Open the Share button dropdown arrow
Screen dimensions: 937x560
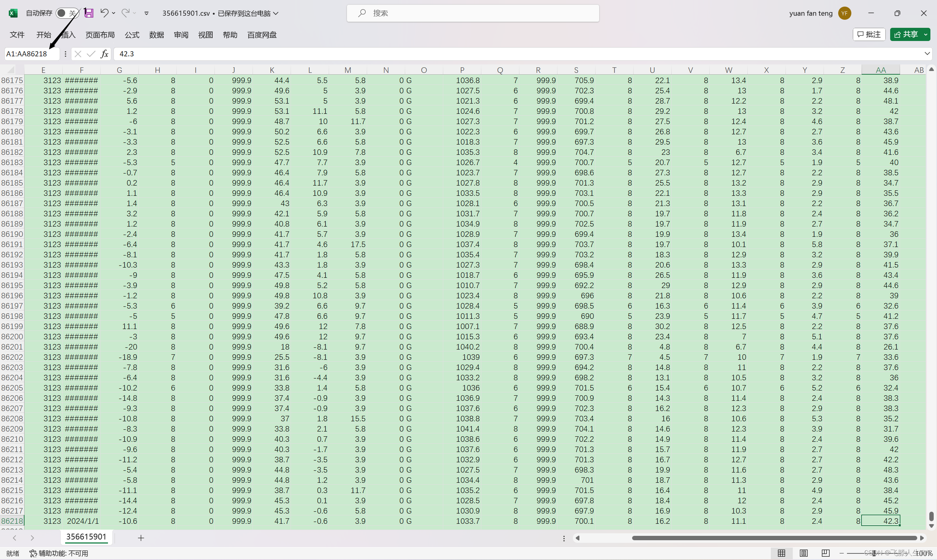pyautogui.click(x=925, y=34)
